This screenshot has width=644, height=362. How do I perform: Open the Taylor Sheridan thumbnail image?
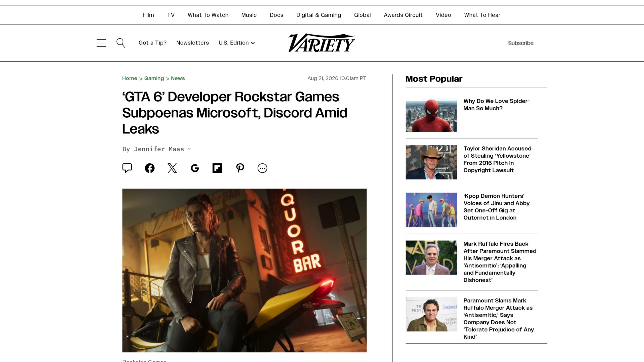[x=431, y=162]
